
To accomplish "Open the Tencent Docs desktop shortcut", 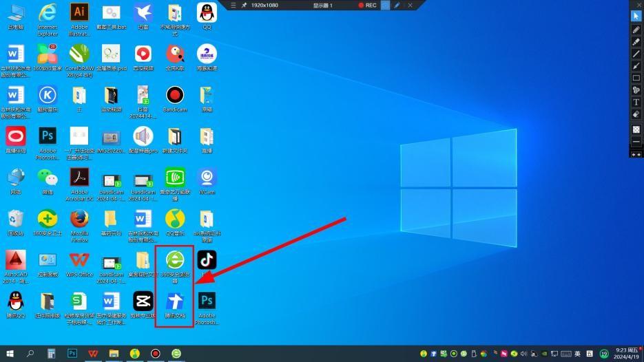I will pos(174,301).
